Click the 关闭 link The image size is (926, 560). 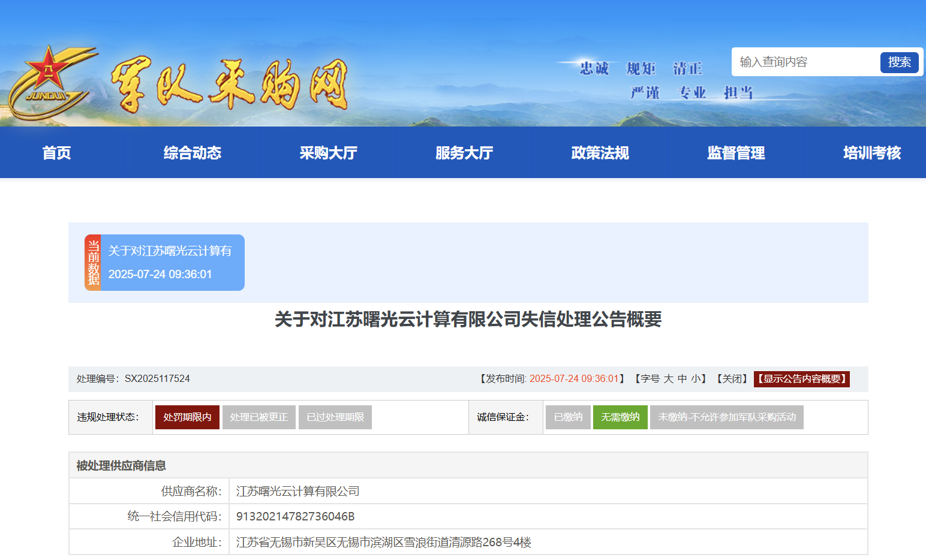732,379
